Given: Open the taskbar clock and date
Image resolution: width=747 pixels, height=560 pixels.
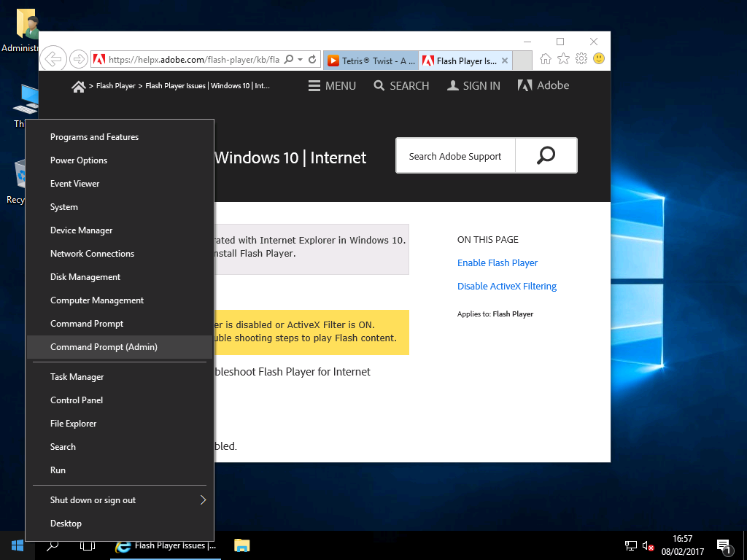Looking at the screenshot, I should pos(682,545).
